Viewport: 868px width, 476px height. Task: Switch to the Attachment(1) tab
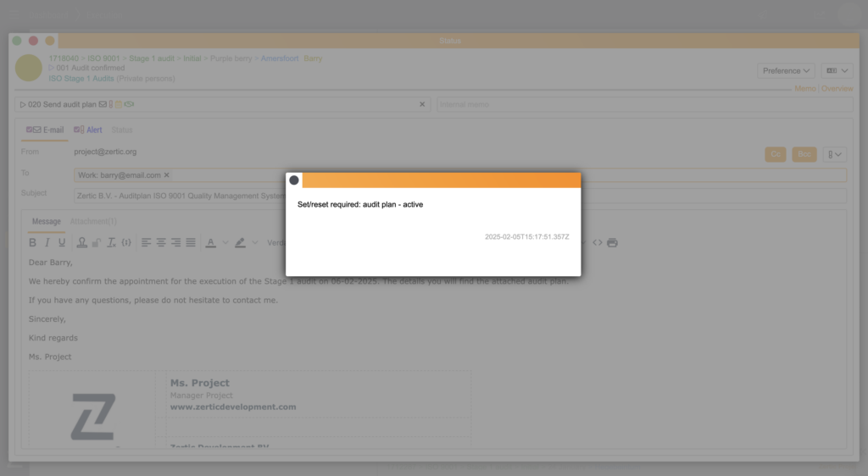tap(93, 222)
